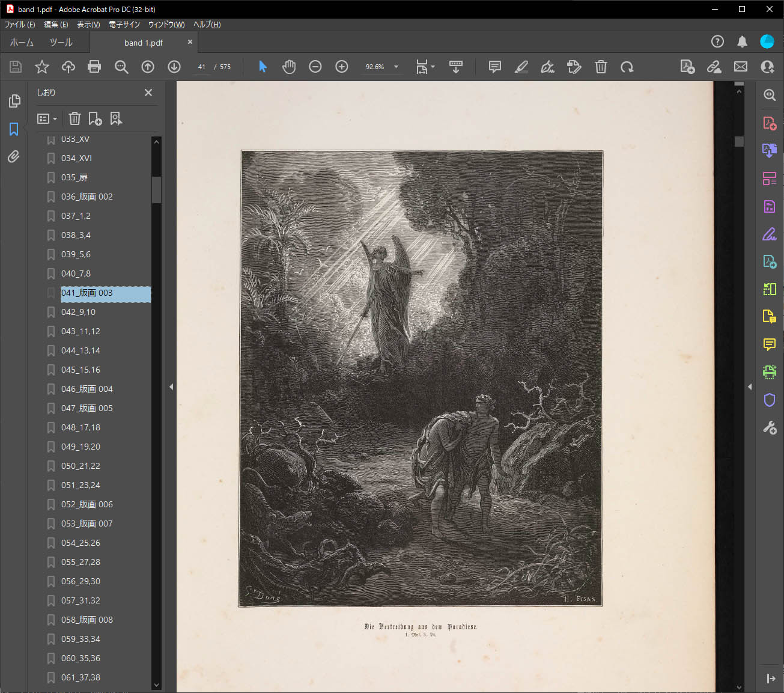
Task: Select bookmark 058_版画 008
Action: [87, 620]
